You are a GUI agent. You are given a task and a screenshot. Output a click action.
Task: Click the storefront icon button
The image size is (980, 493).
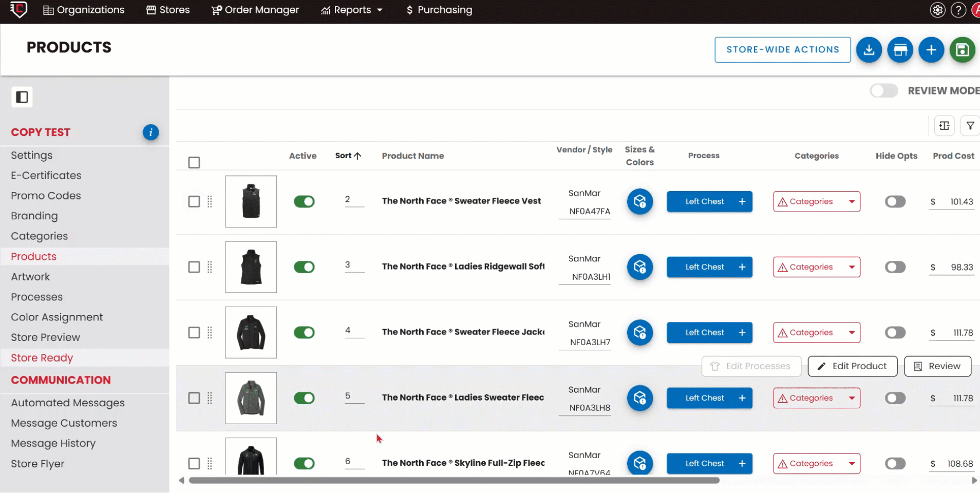[900, 50]
